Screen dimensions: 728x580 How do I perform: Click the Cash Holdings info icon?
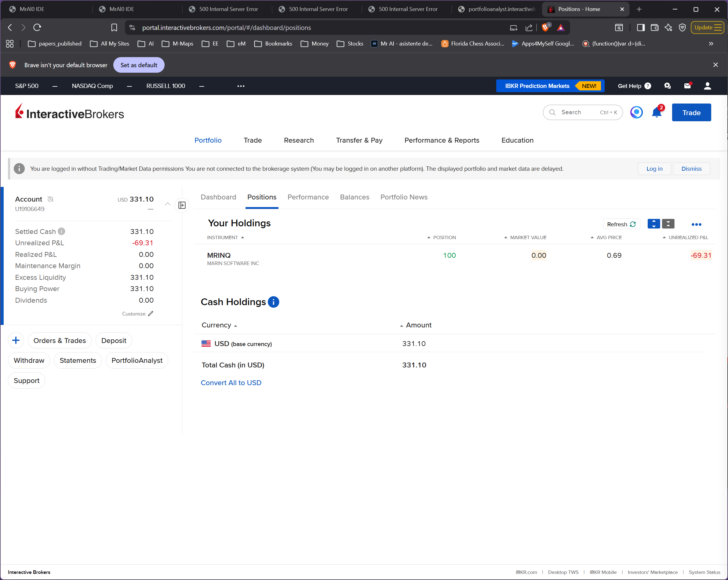[274, 302]
